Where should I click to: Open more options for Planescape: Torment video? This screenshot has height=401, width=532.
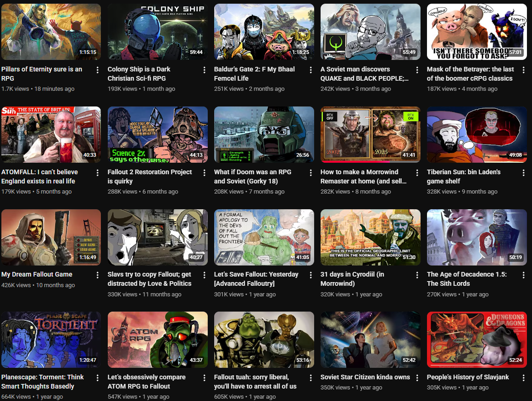97,377
